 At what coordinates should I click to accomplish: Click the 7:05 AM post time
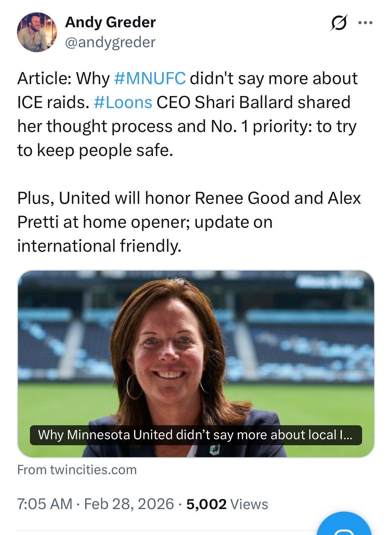(45, 504)
